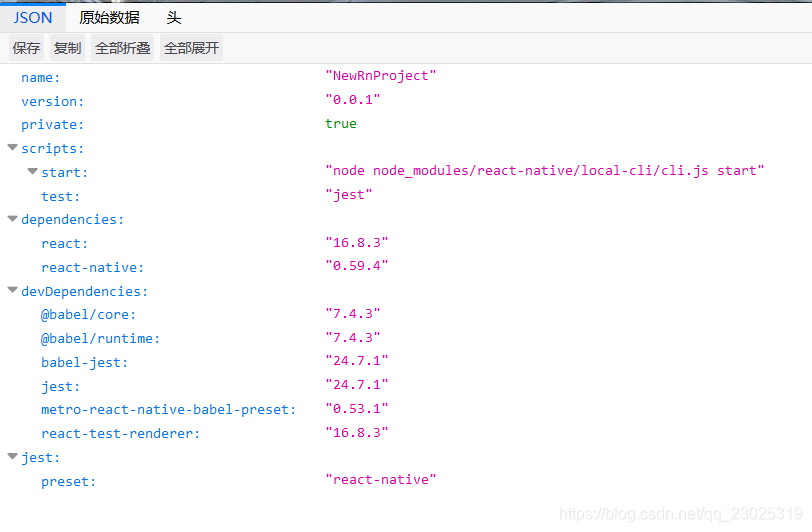Select the "0.59.4" value

357,265
